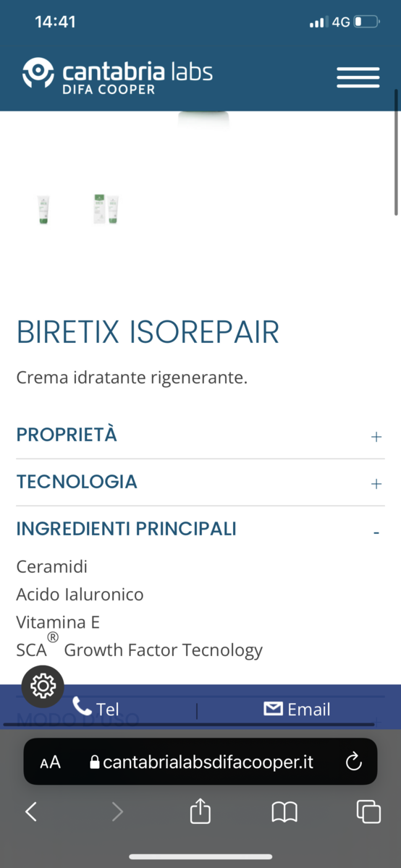
Task: Expand the PROPRIETÀ section plus sign
Action: 376,437
